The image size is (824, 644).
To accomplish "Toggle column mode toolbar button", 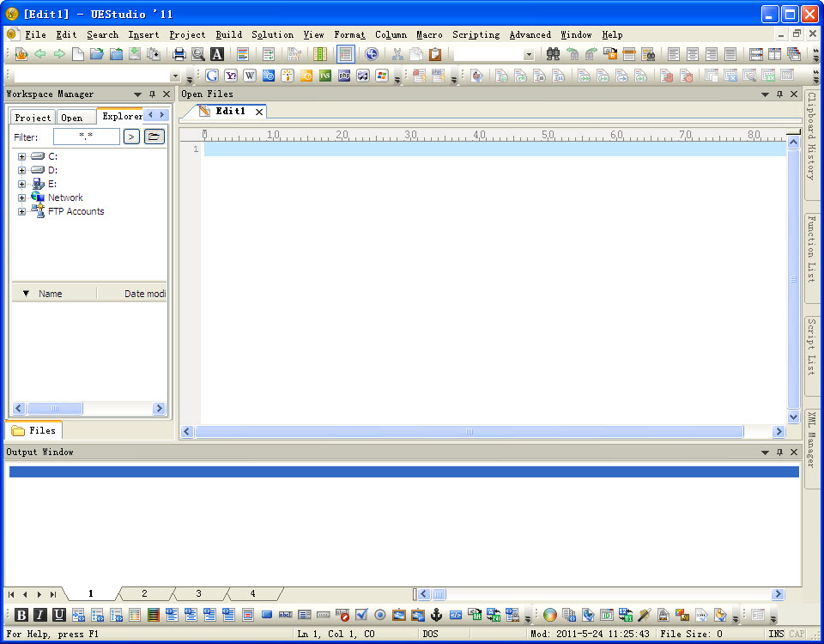I will click(320, 54).
